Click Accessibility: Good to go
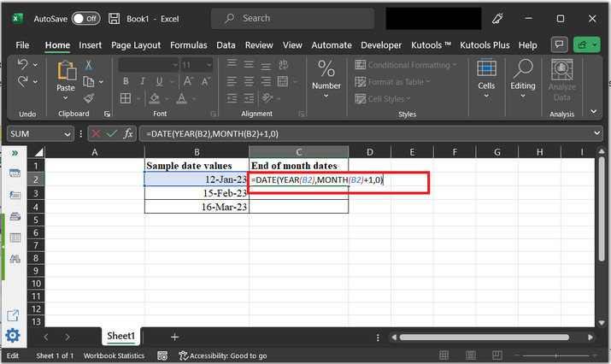The height and width of the screenshot is (364, 611). pos(223,355)
